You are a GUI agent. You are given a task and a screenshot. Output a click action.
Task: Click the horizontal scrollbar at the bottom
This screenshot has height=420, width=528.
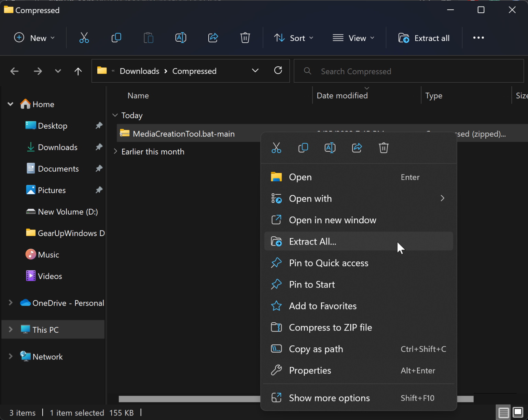tap(189, 399)
